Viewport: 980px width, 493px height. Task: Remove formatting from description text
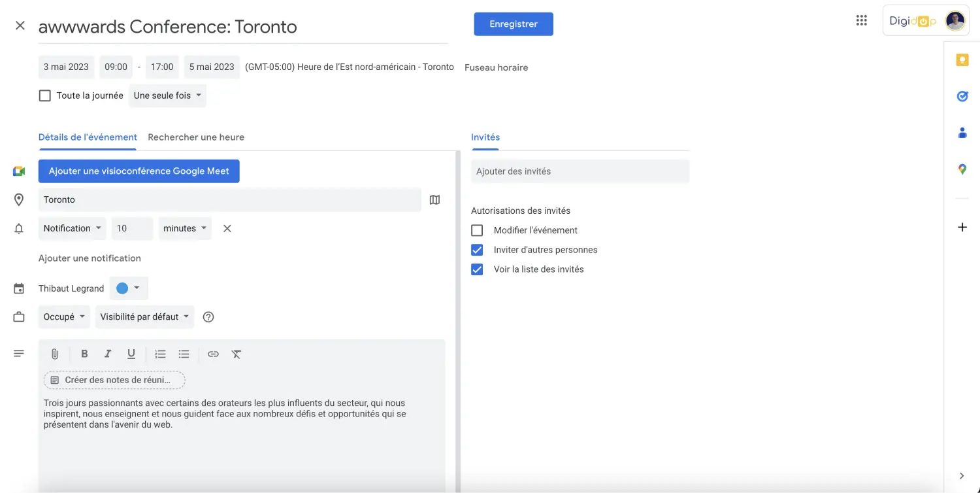click(237, 354)
